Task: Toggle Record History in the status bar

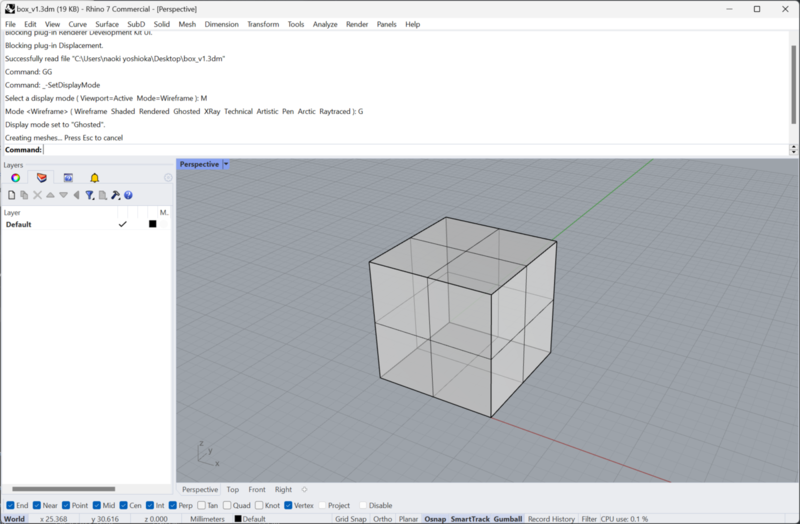Action: click(551, 519)
